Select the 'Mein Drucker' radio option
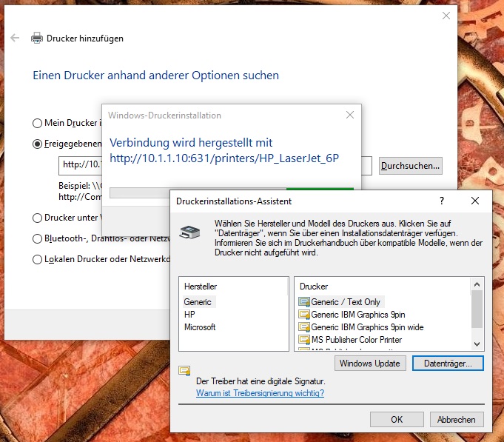 (37, 123)
